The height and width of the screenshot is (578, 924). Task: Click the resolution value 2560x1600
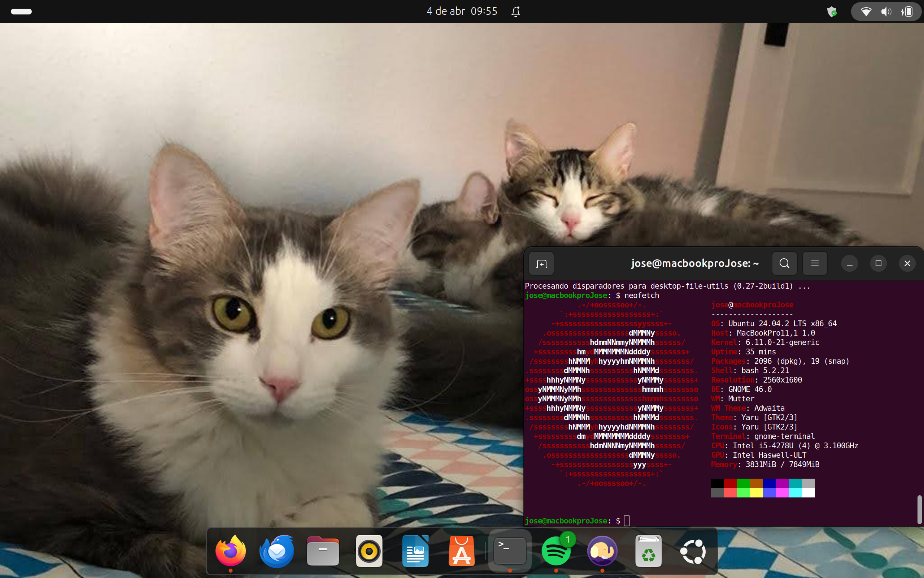click(783, 380)
